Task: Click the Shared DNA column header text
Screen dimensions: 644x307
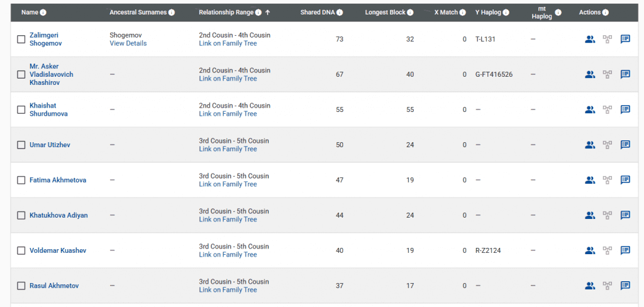Action: click(318, 13)
